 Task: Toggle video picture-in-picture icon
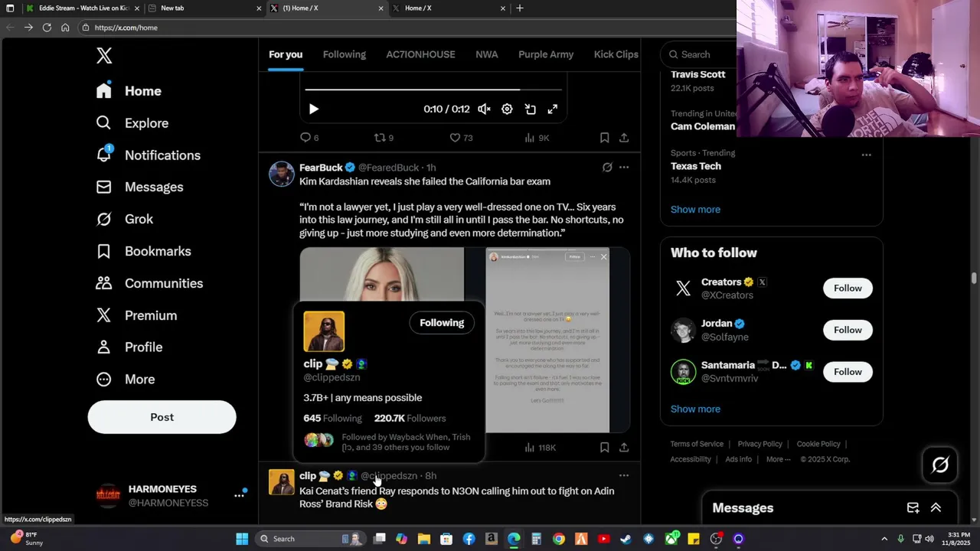(x=530, y=109)
